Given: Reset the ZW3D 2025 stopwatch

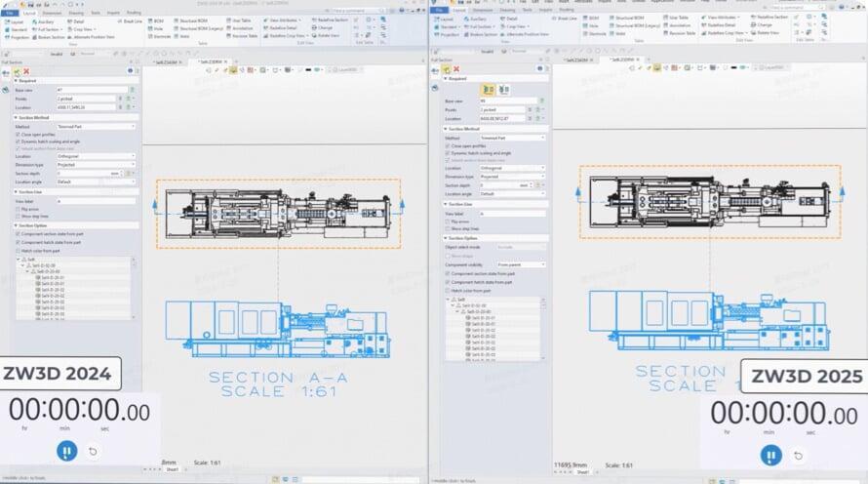Looking at the screenshot, I should point(798,456).
